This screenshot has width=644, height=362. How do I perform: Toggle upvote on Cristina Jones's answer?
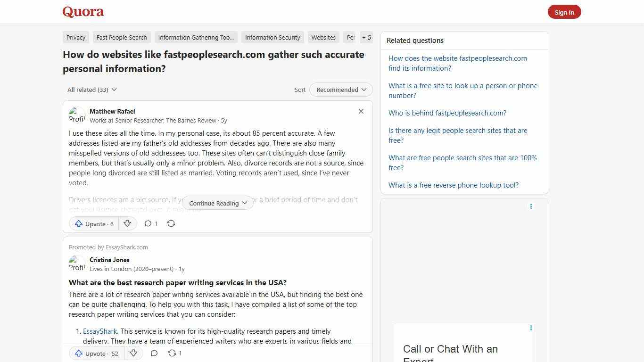point(96,353)
